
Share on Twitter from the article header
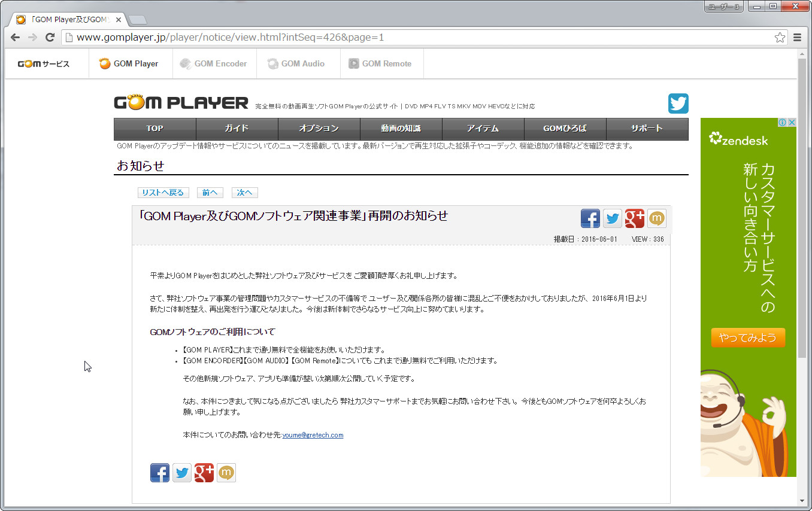[613, 218]
